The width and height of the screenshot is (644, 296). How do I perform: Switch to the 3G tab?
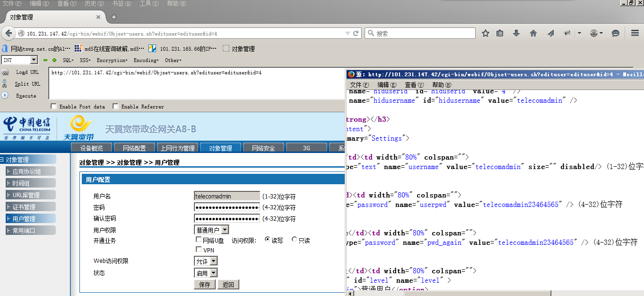(307, 148)
